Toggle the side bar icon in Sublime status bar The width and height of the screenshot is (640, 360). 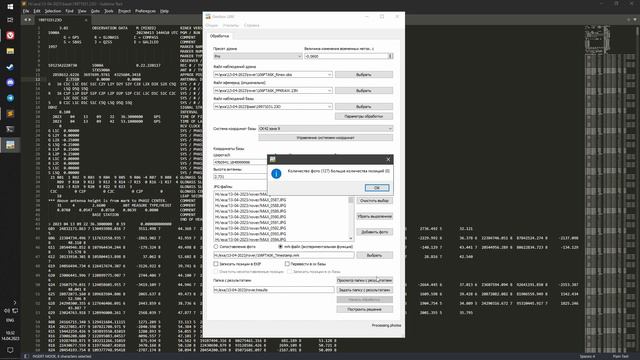coord(26,356)
